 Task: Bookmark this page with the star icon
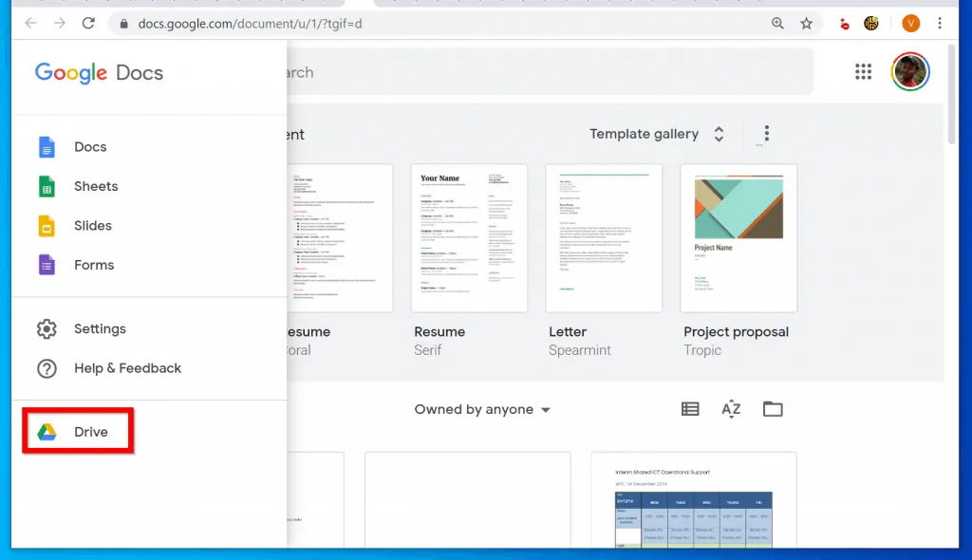808,23
